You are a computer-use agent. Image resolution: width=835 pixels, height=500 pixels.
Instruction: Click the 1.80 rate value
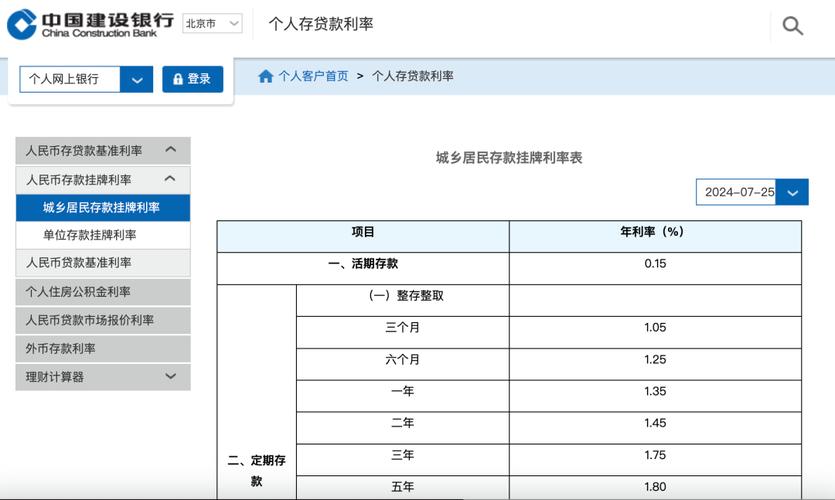tap(655, 487)
